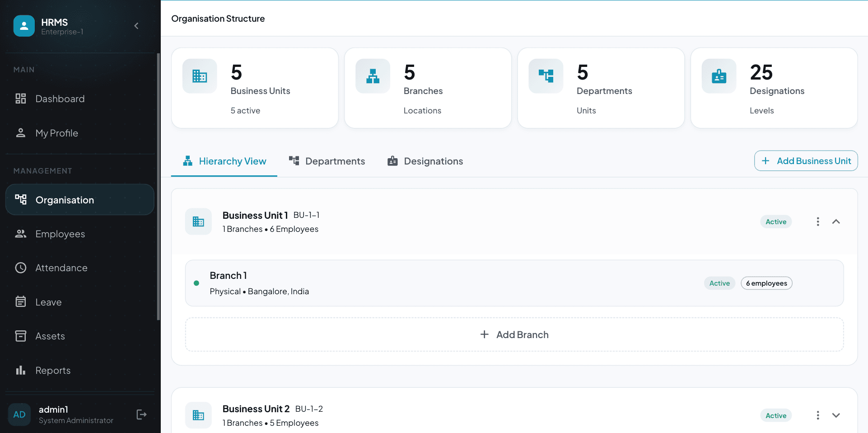Screen dimensions: 868x433
Task: Click the Departments card label
Action: tap(604, 91)
